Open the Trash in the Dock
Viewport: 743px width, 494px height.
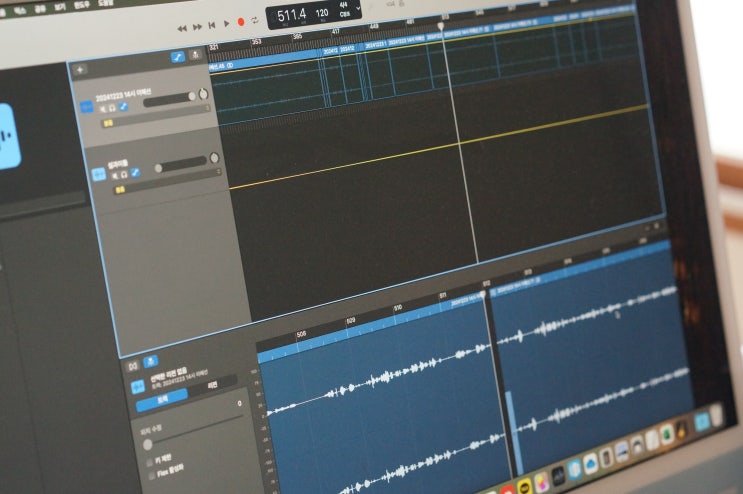pos(716,415)
